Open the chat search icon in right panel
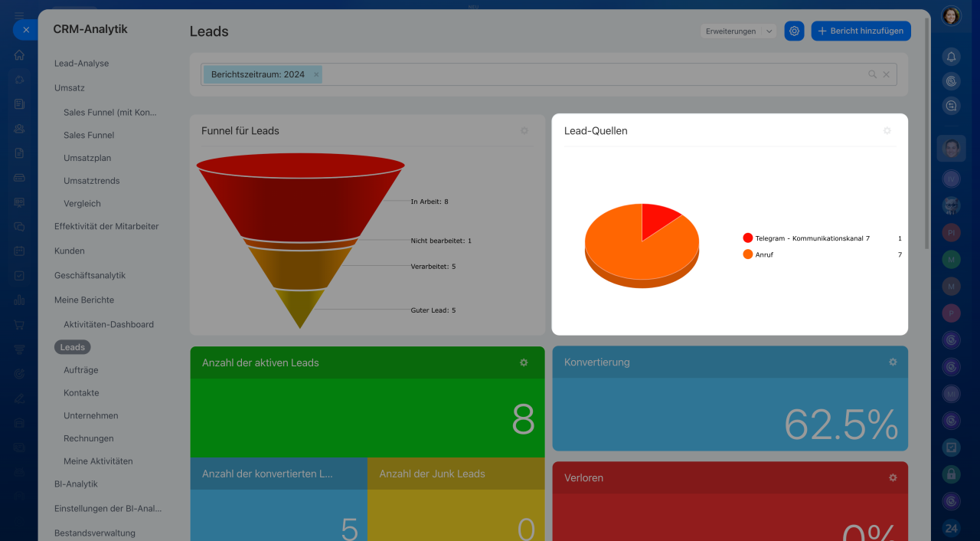 pyautogui.click(x=951, y=106)
